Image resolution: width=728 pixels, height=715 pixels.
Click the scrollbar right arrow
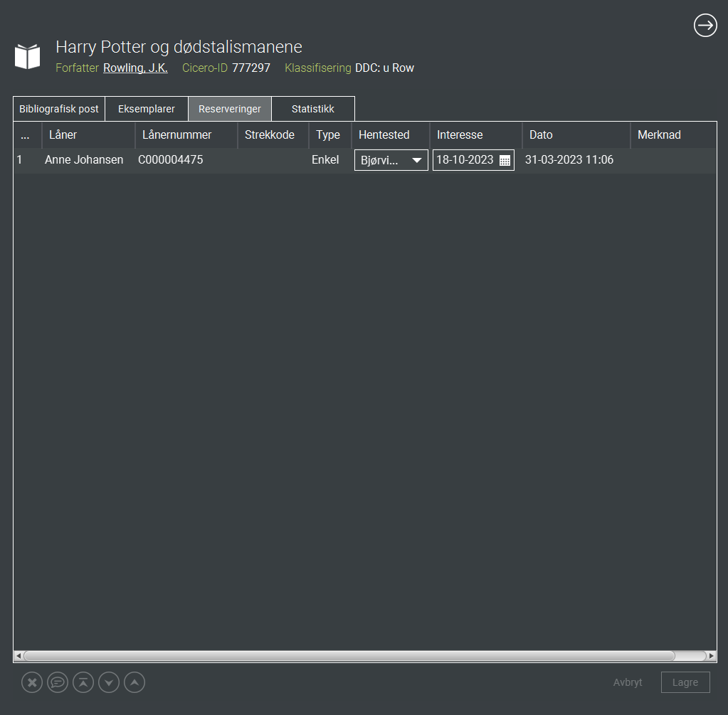(x=712, y=656)
